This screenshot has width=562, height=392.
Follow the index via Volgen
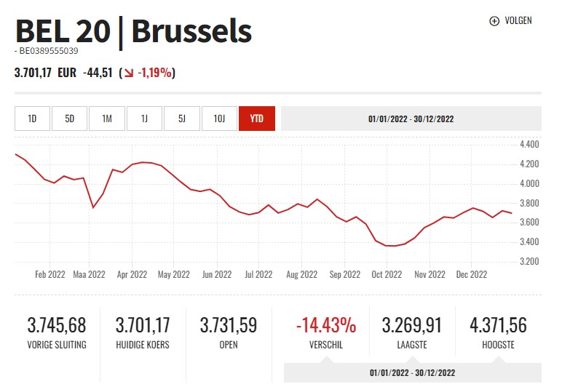[x=518, y=21]
